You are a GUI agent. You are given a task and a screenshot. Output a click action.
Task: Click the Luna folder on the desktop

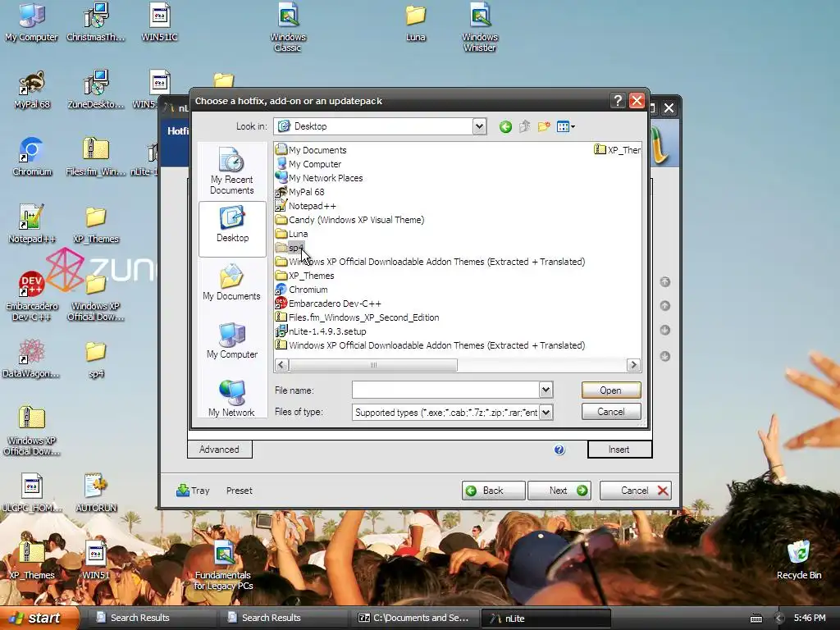click(x=416, y=22)
